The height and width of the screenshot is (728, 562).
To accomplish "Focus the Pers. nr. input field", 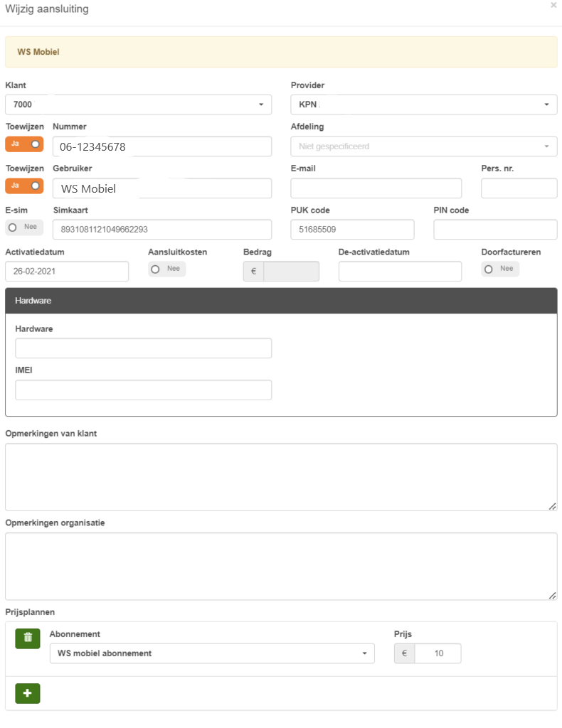I will [x=519, y=188].
